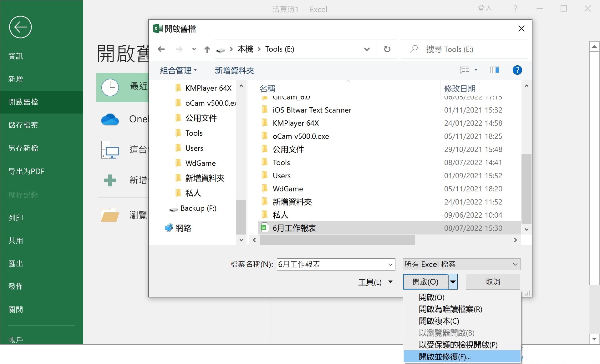Image resolution: width=600 pixels, height=364 pixels.
Task: Click the search magnifier icon
Action: click(414, 49)
